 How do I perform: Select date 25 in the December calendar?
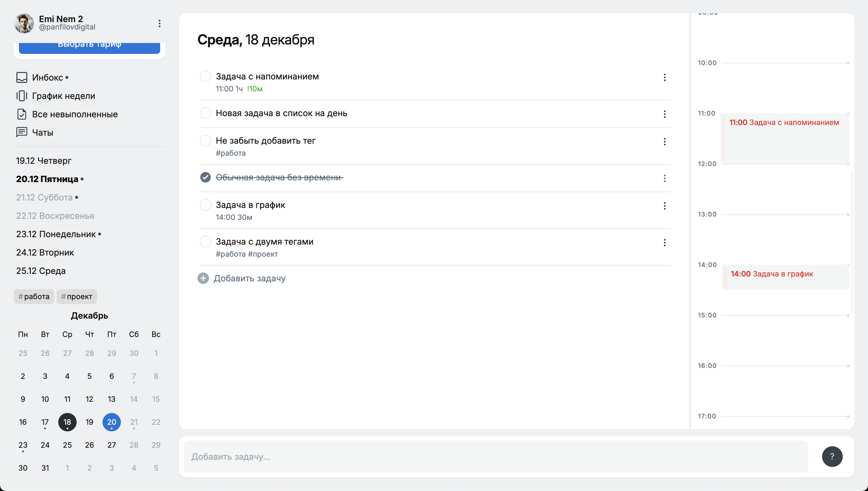[x=67, y=445]
